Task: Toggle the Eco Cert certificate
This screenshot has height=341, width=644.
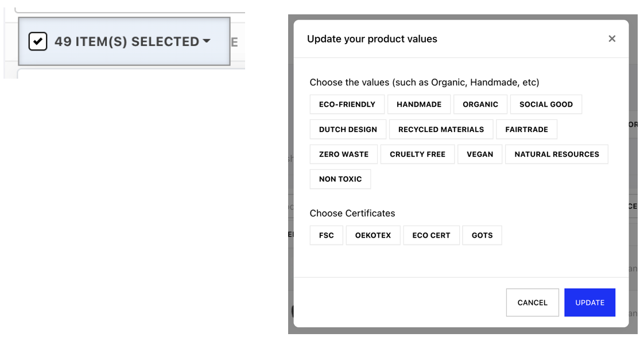Action: pyautogui.click(x=431, y=235)
